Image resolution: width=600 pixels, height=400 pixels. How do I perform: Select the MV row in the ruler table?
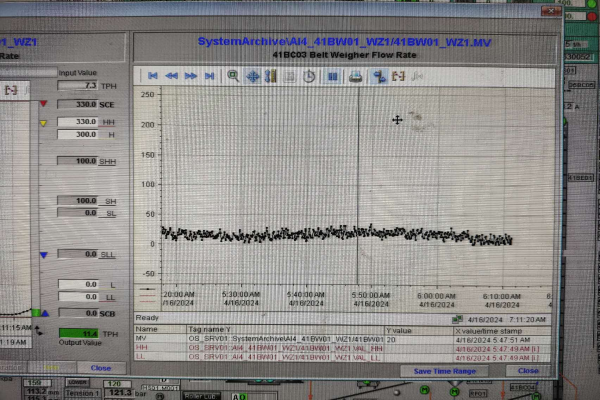(342, 339)
